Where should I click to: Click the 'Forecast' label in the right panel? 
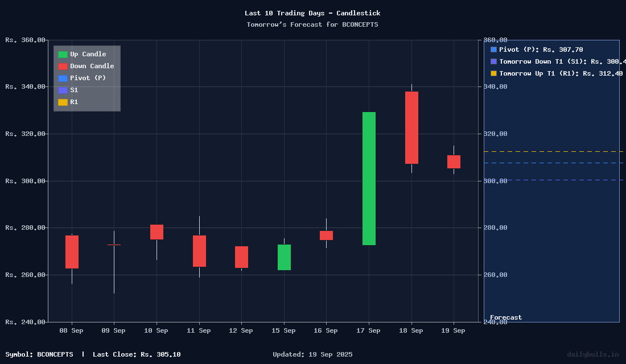(506, 317)
